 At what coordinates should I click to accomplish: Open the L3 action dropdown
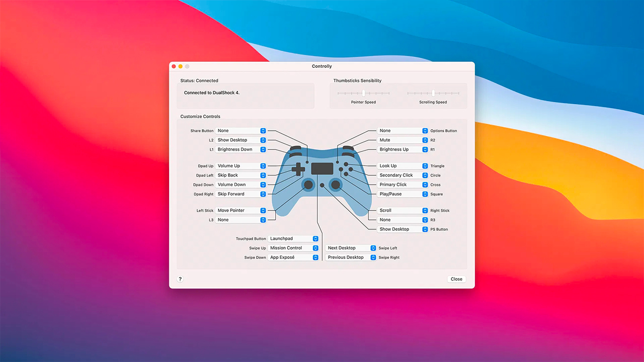click(x=241, y=220)
